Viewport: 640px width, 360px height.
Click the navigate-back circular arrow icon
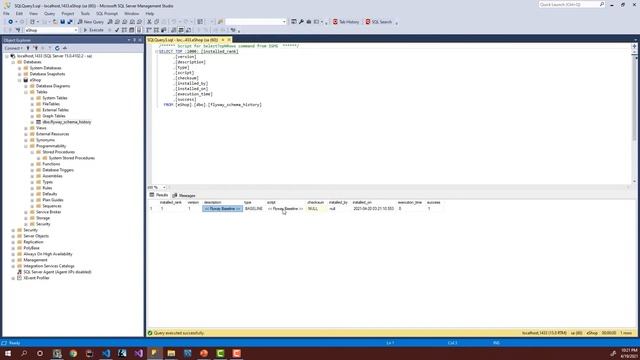pyautogui.click(x=10, y=22)
